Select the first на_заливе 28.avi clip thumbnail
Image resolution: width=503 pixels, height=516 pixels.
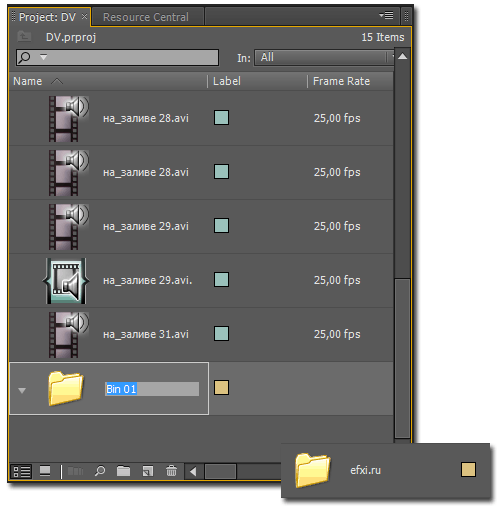(69, 119)
